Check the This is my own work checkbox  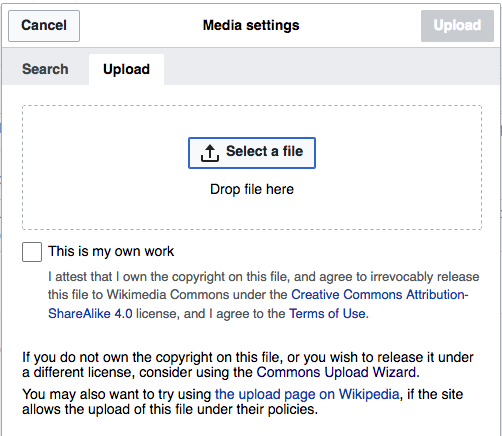[x=32, y=252]
